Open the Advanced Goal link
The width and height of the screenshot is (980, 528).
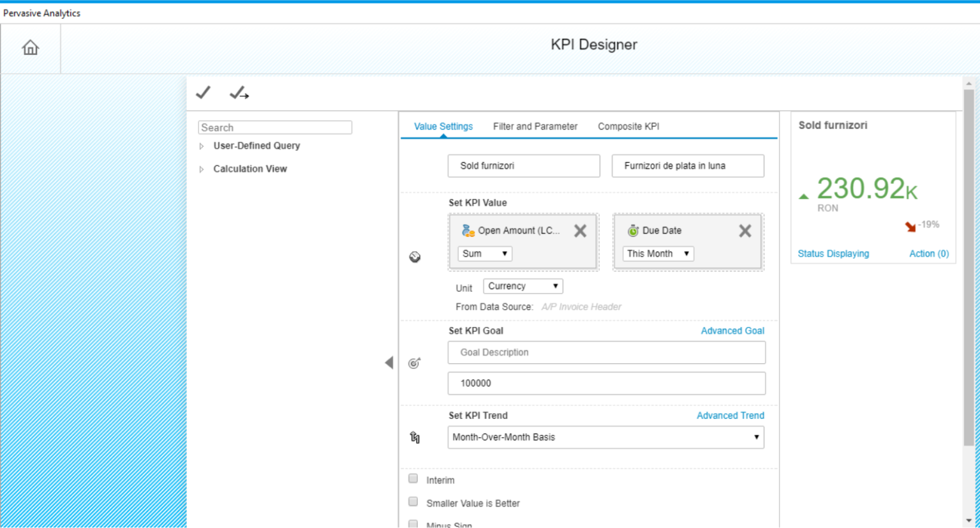coord(732,331)
